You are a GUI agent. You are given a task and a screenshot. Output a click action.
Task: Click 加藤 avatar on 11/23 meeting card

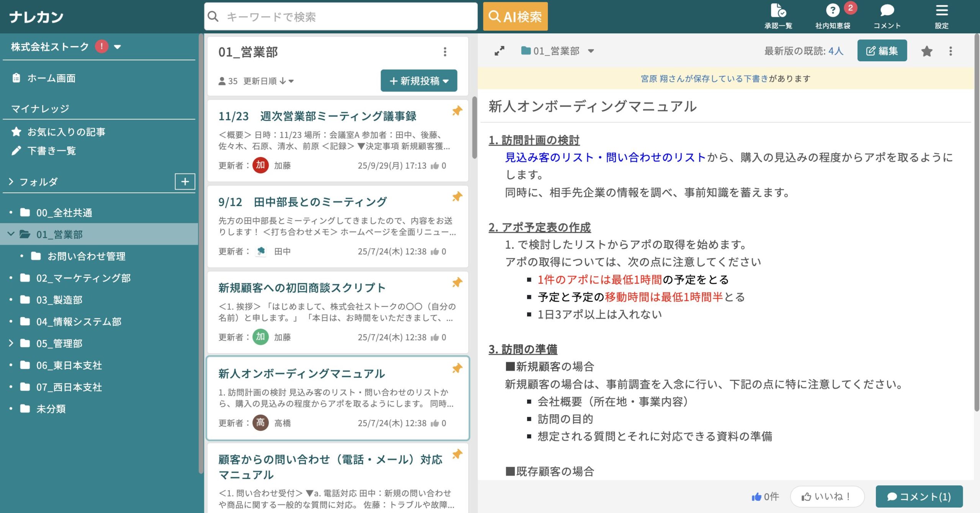point(260,166)
